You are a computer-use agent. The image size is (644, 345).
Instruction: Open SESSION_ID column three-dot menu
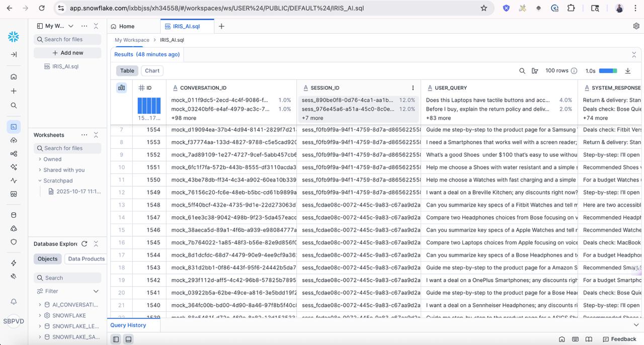click(413, 88)
